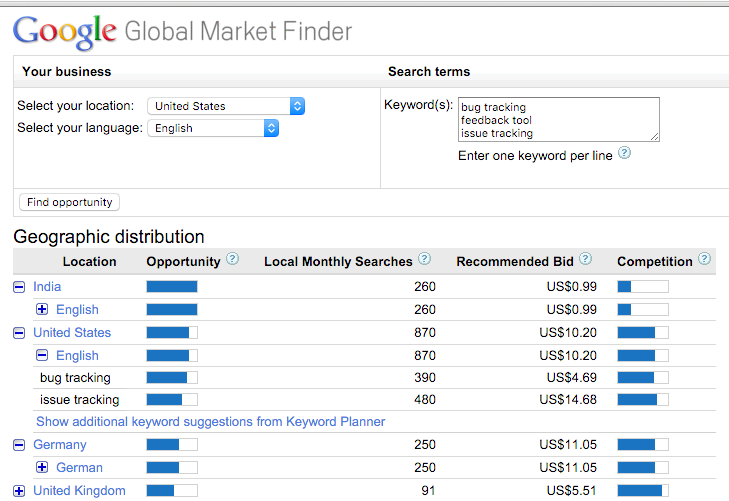Open help icon next to Recommended Bid

(585, 259)
